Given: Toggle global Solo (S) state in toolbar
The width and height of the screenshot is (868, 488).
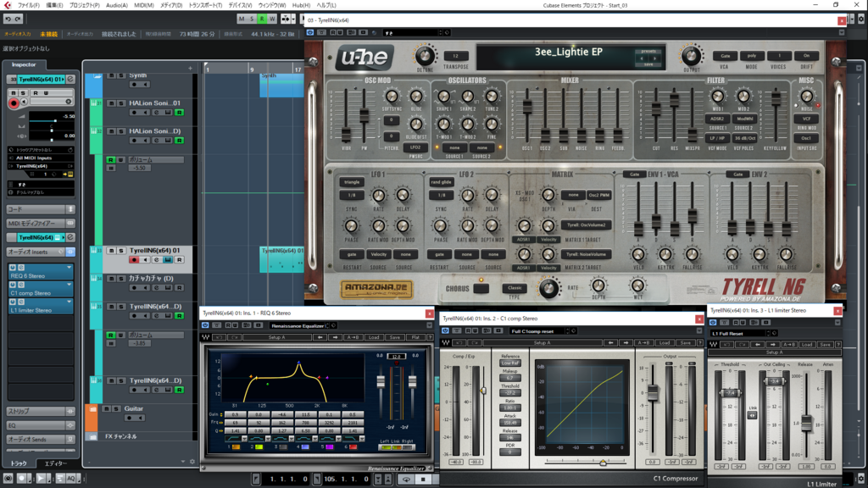Looking at the screenshot, I should point(251,19).
